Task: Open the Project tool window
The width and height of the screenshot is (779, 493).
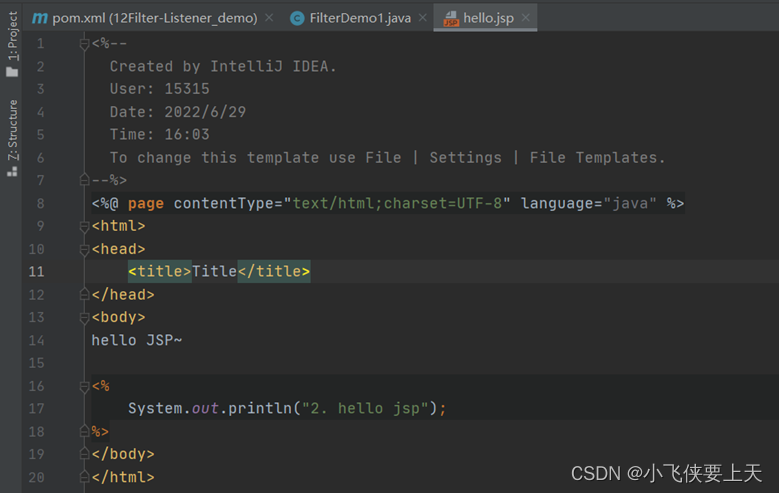Action: [x=12, y=44]
